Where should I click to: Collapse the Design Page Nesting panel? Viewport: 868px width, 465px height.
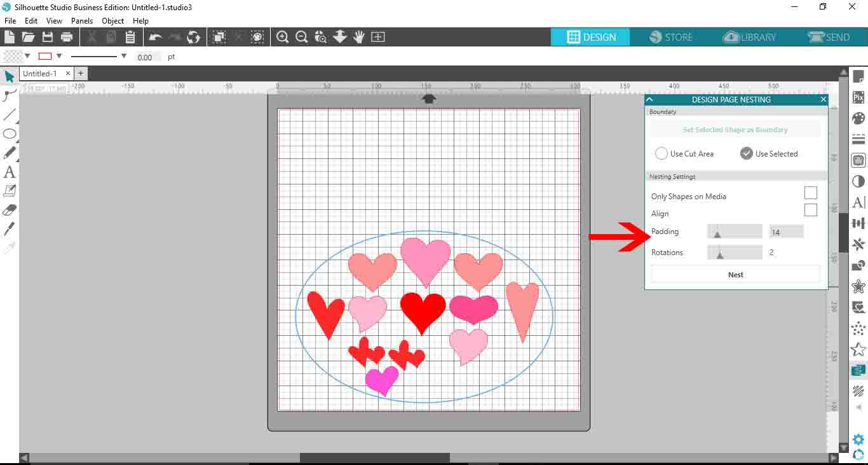[649, 99]
